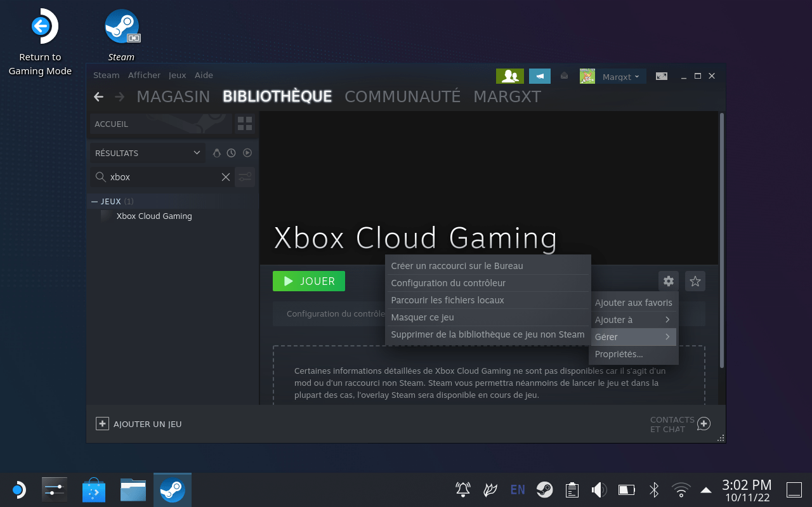The width and height of the screenshot is (812, 507).
Task: Sort by recent activity clock icon
Action: [232, 153]
